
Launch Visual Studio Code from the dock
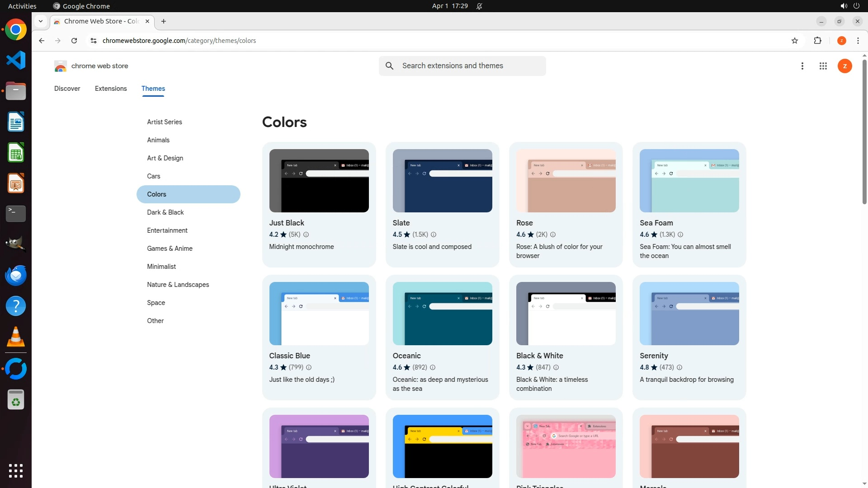[16, 60]
